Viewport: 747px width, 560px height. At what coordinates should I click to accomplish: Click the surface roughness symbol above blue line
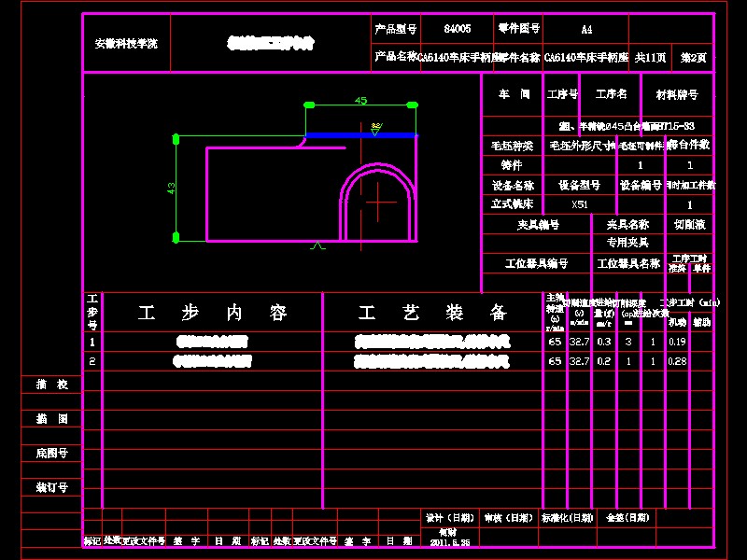pyautogui.click(x=376, y=129)
